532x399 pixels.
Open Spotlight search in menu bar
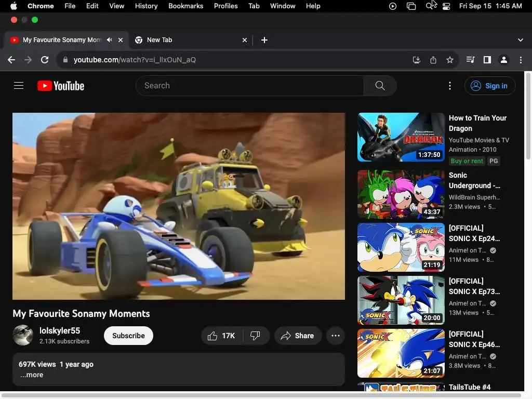pyautogui.click(x=430, y=6)
